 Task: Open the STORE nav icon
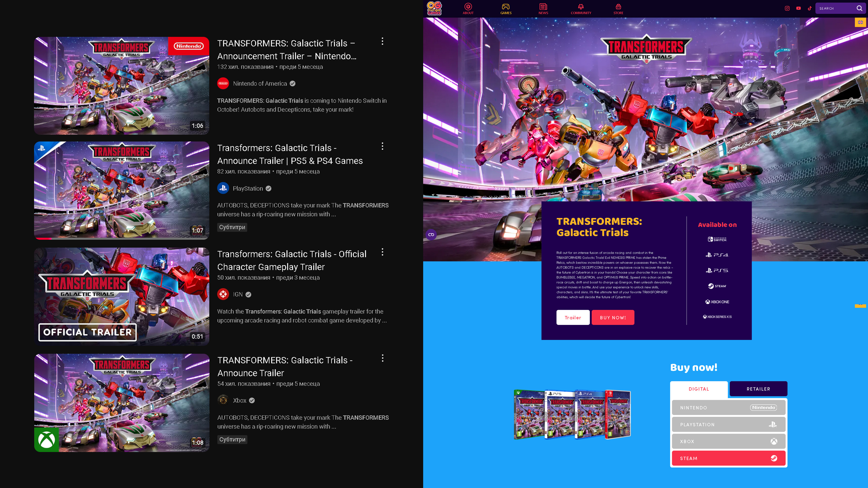pos(618,9)
